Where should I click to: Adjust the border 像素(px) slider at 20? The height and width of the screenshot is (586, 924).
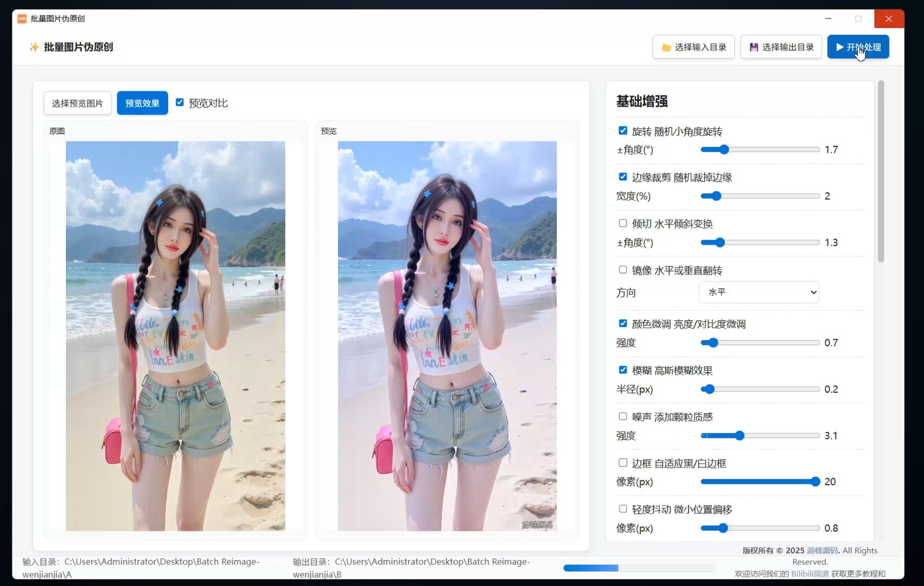760,482
